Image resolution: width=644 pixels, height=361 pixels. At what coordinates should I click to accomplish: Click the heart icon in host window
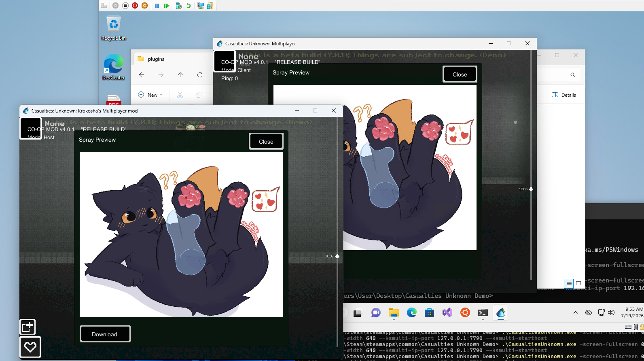pos(30,347)
